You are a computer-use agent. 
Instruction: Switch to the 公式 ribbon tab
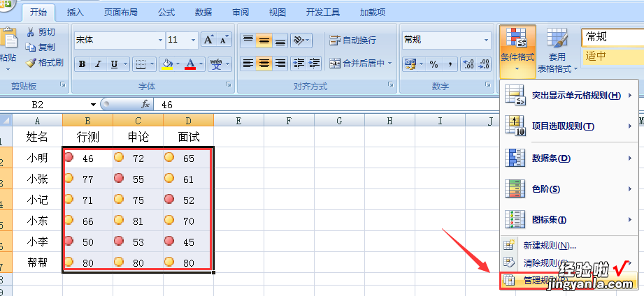(166, 13)
